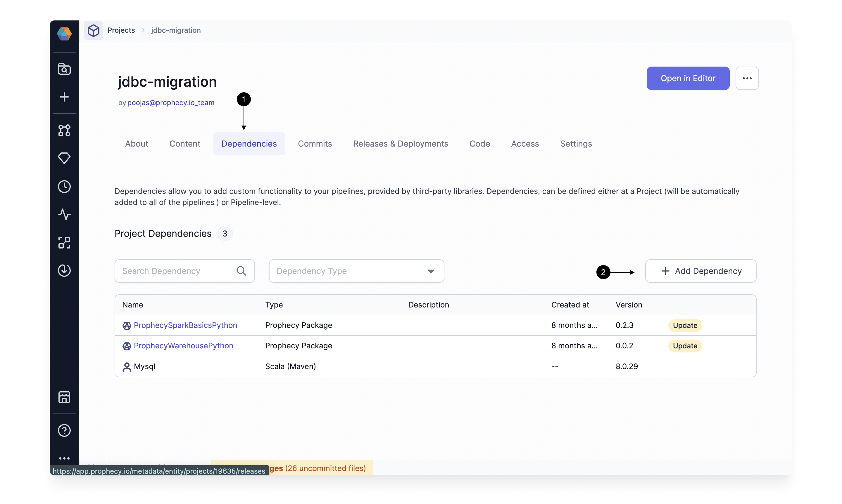The height and width of the screenshot is (504, 842).
Task: Switch to the Commits tab
Action: pos(314,144)
